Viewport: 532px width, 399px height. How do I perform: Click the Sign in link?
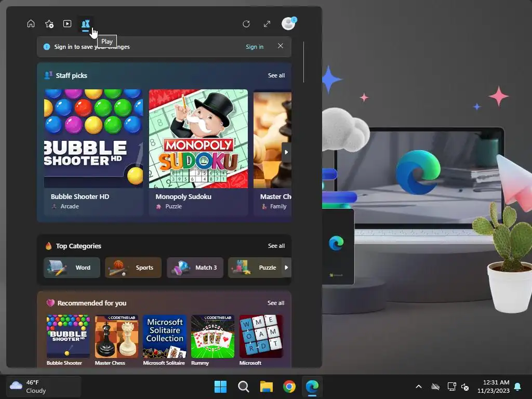coord(255,47)
